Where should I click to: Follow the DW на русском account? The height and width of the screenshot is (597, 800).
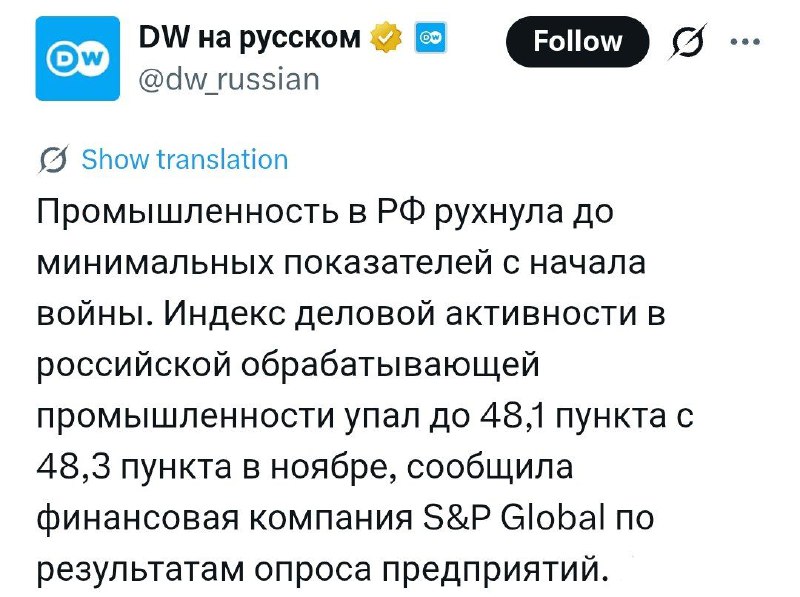(x=577, y=41)
